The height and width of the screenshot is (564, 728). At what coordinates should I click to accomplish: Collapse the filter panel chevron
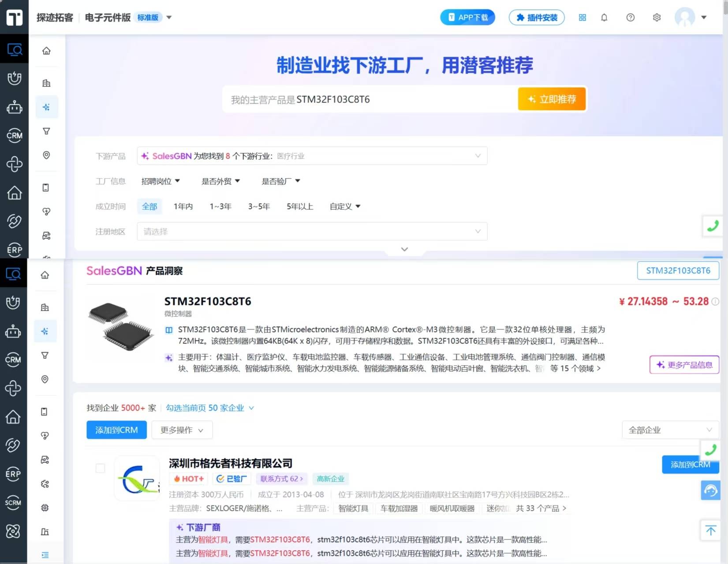click(404, 249)
